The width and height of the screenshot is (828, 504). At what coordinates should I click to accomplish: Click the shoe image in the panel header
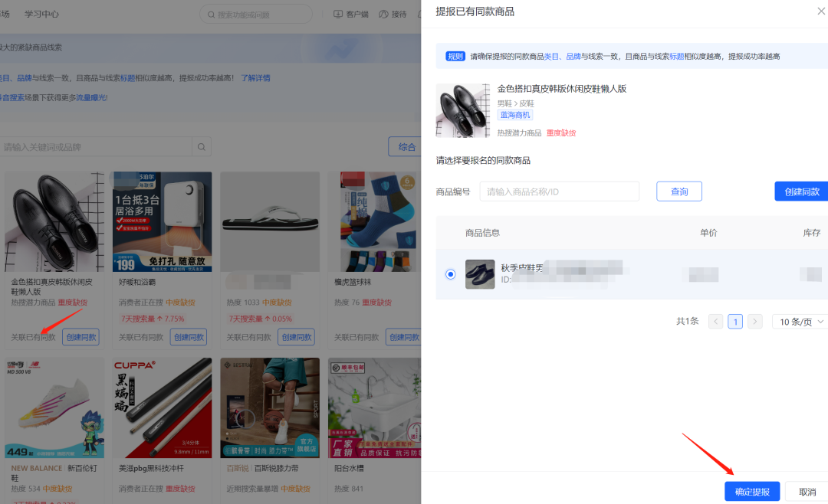tap(462, 110)
